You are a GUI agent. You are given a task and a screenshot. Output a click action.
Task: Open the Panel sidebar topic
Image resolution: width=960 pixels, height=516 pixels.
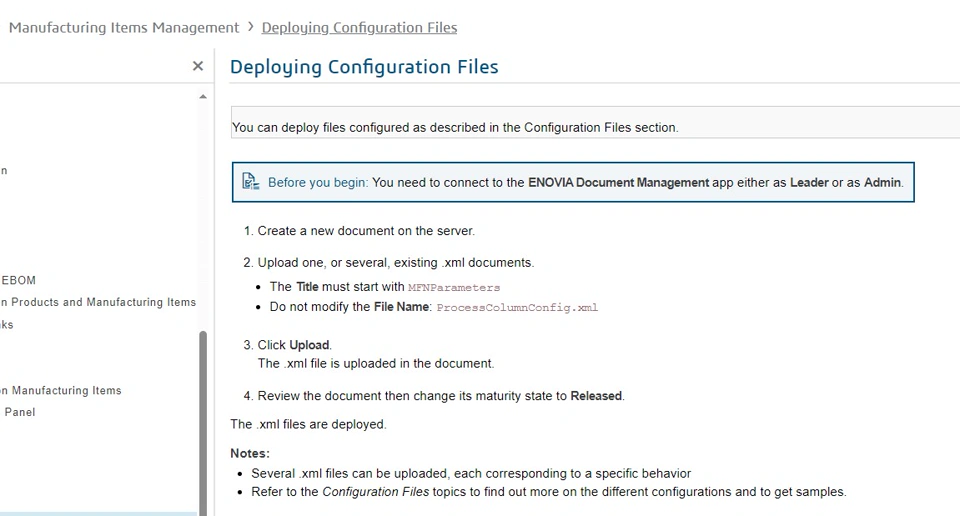[20, 412]
